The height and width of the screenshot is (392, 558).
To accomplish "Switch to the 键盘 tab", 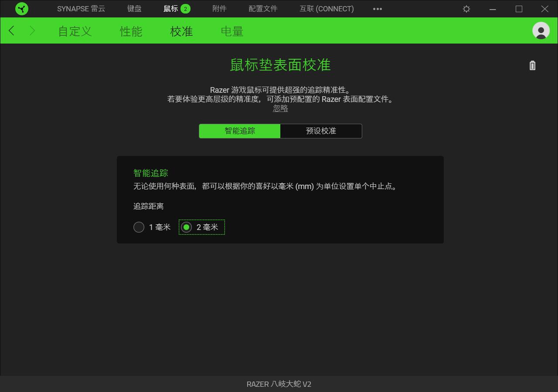I will coord(134,9).
